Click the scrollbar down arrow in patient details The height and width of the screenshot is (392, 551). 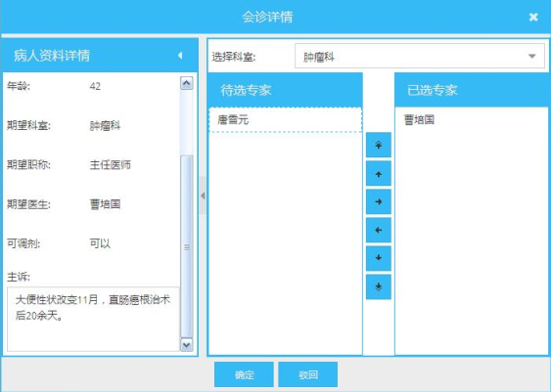tap(186, 345)
